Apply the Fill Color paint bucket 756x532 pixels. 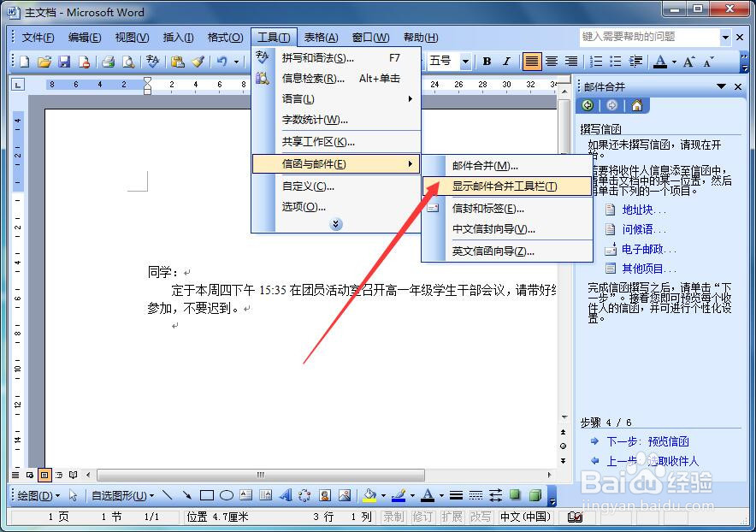point(369,495)
